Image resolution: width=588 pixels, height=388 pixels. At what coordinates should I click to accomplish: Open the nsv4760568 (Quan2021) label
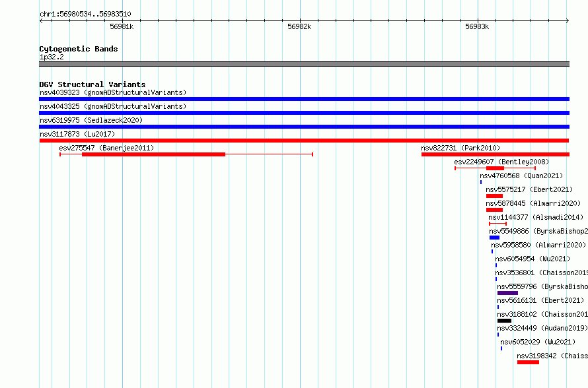(521, 176)
